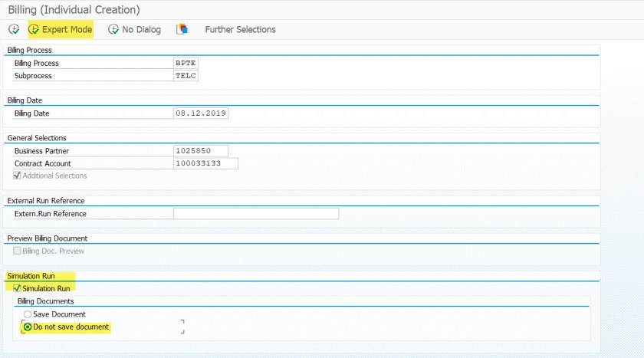
Task: Click the Execute clock icon in toolbar
Action: click(x=14, y=29)
